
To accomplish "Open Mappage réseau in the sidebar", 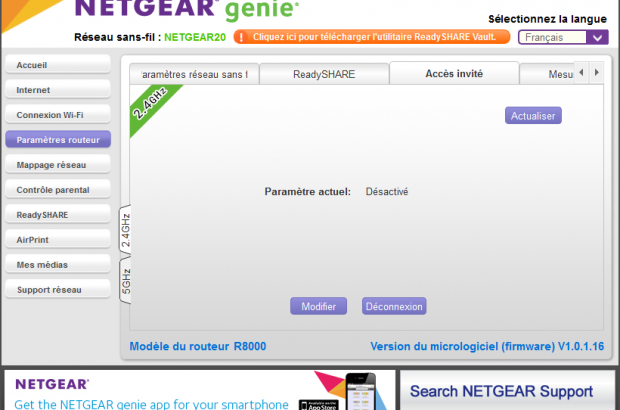I will click(x=57, y=165).
